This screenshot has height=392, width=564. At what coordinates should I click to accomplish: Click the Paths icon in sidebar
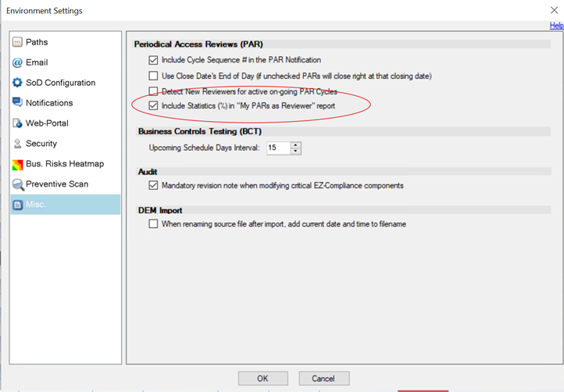click(17, 42)
